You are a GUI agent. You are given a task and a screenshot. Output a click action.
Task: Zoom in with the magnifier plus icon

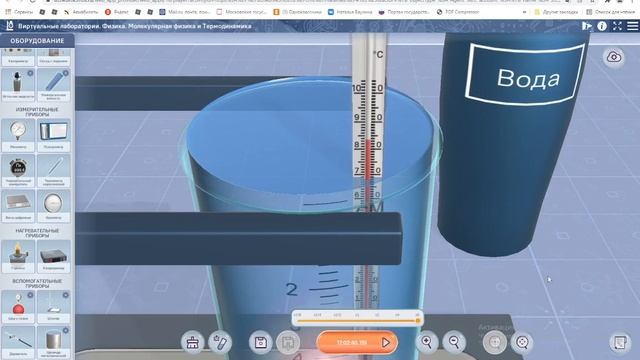point(427,342)
